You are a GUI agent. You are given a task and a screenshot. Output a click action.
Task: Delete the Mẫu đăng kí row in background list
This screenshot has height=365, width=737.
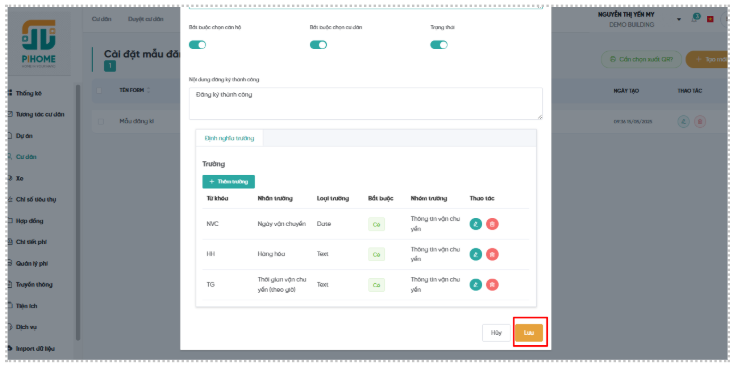pos(699,122)
